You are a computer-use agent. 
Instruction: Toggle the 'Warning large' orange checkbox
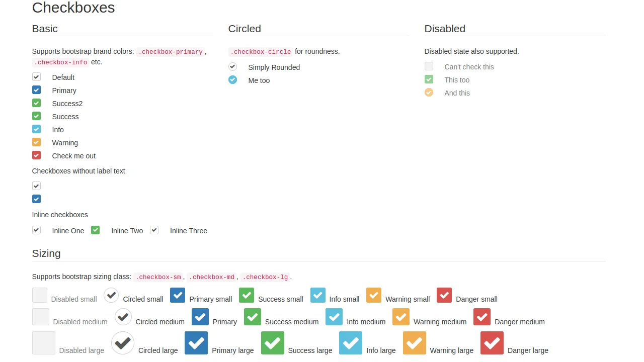414,343
